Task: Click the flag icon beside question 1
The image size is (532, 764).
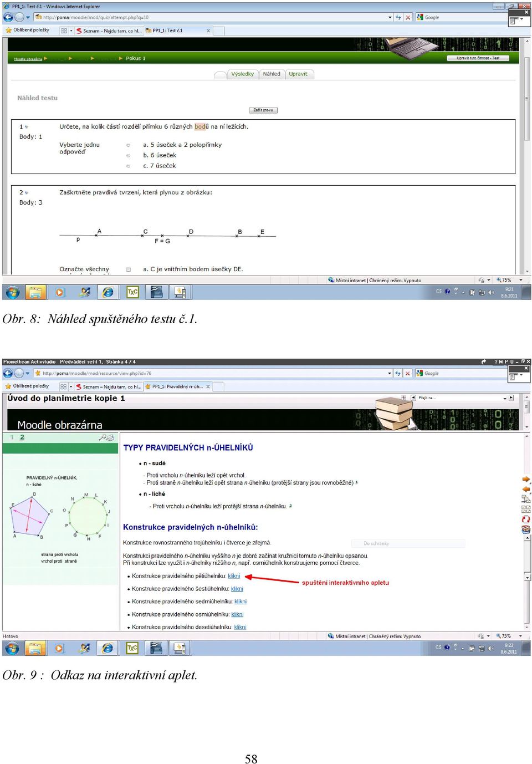Action: point(27,127)
